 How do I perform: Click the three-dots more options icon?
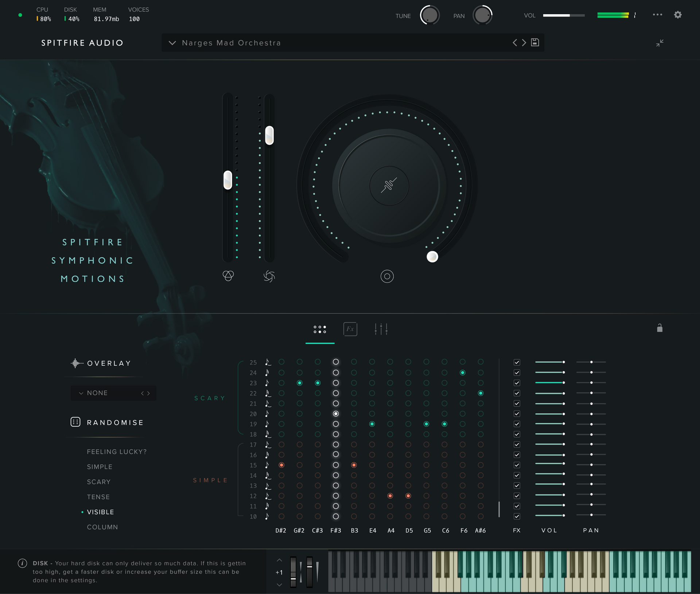pyautogui.click(x=657, y=15)
